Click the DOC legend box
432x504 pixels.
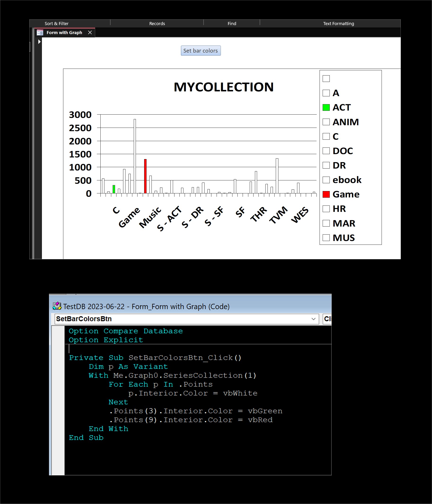326,151
